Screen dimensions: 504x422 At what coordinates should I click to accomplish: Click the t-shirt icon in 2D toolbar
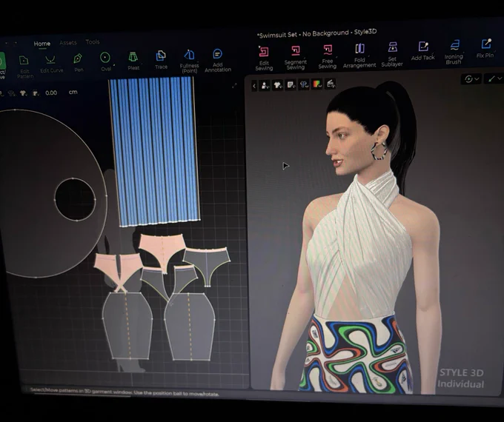[x=23, y=93]
